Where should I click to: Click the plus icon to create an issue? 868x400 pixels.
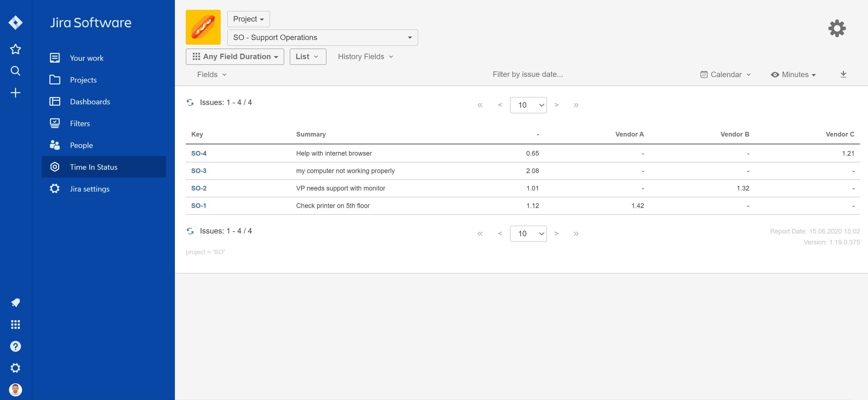pyautogui.click(x=15, y=92)
